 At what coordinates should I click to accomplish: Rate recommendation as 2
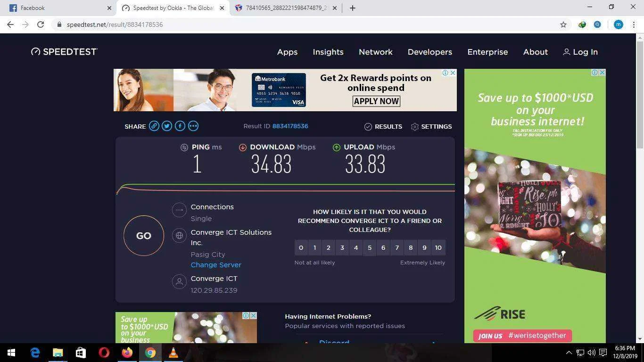click(329, 247)
